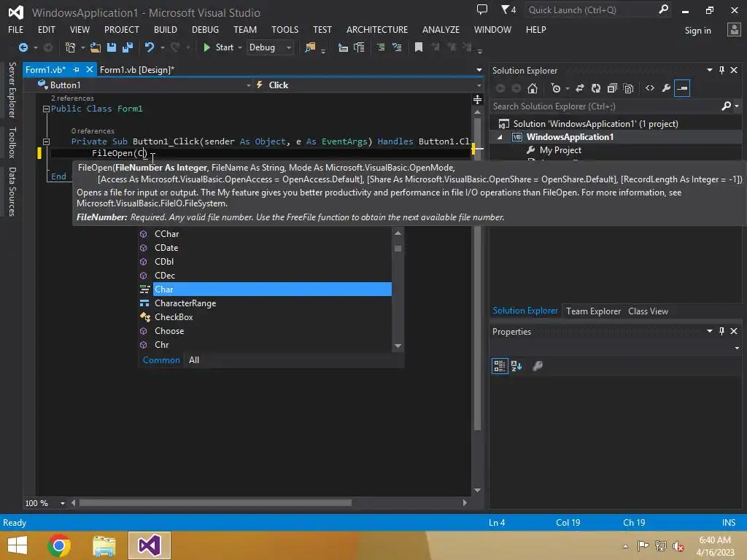747x560 pixels.
Task: Click the Open File folder icon
Action: click(x=96, y=47)
